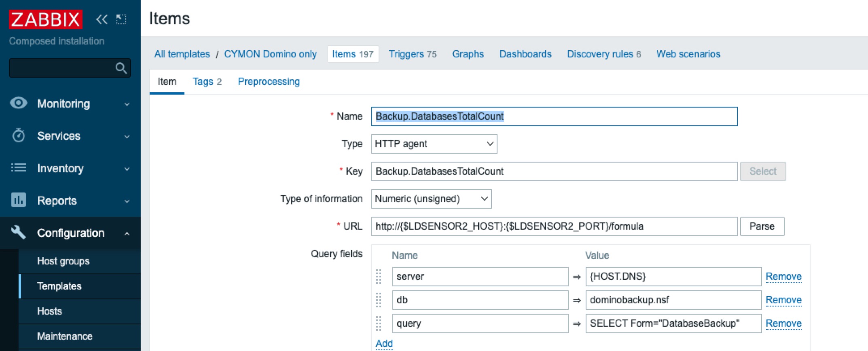
Task: Open the Type of information dropdown
Action: [431, 199]
